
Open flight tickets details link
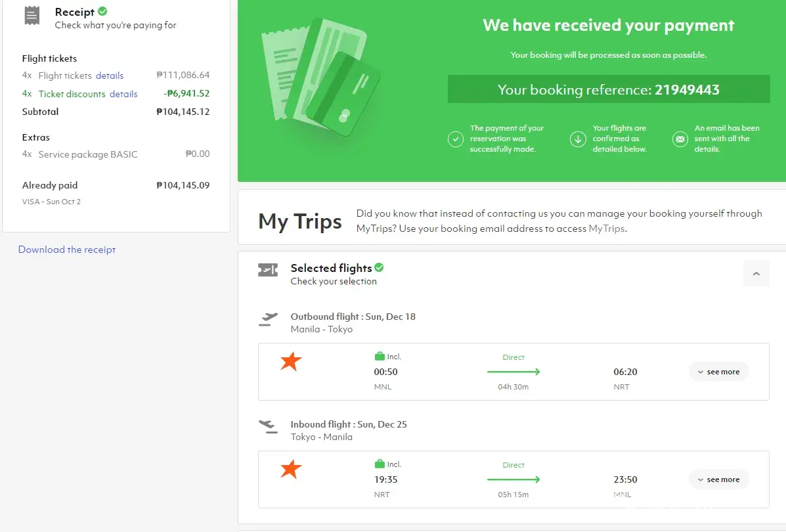click(x=110, y=76)
